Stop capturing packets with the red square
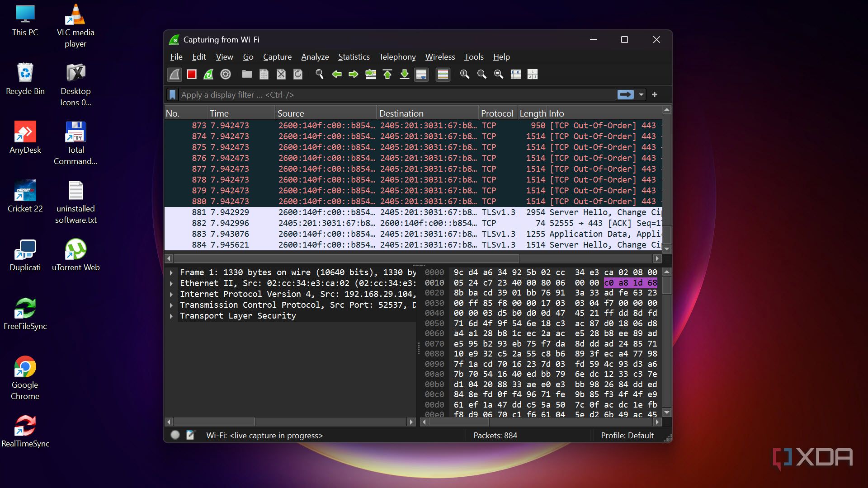This screenshot has width=868, height=488. [192, 74]
